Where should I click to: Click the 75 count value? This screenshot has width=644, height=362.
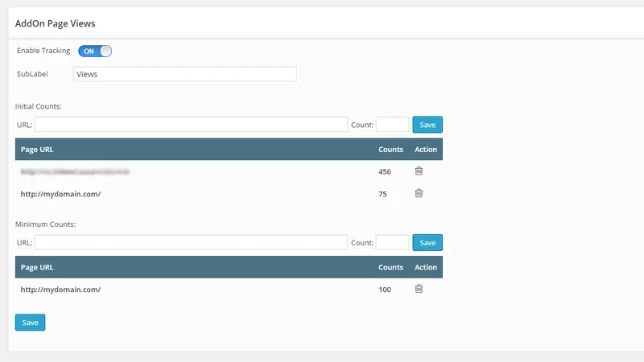[x=382, y=194]
